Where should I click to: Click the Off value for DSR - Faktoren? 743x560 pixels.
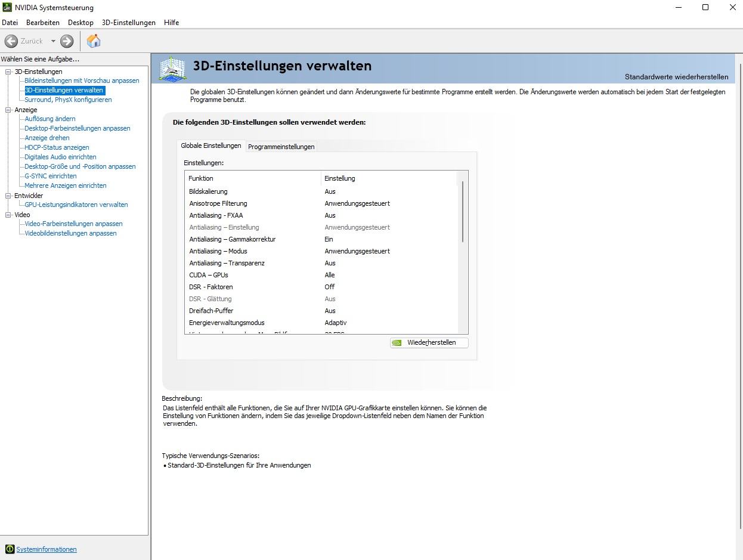pos(330,287)
